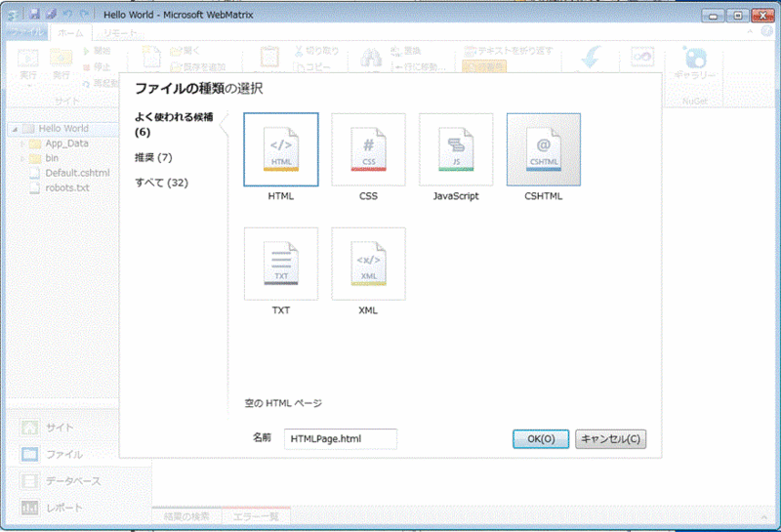Show the よく使われる候補 (6) category
Viewport: 781px width, 532px height.
pos(174,124)
